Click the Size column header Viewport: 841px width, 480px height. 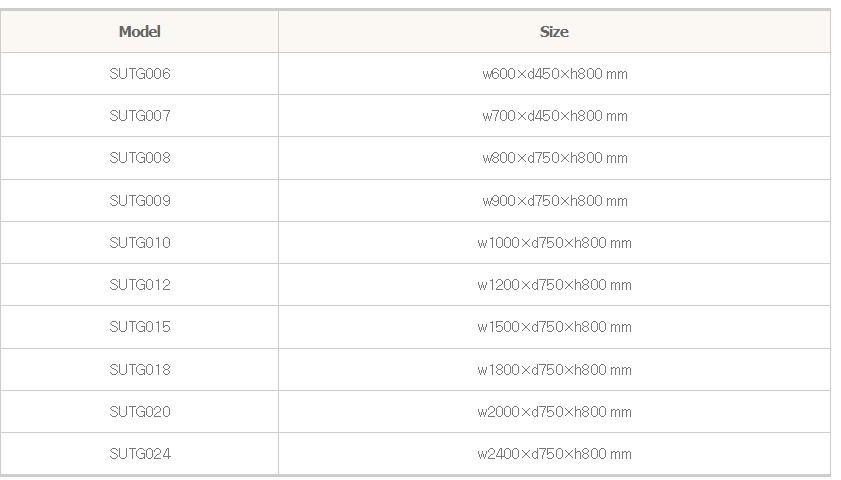[x=554, y=31]
